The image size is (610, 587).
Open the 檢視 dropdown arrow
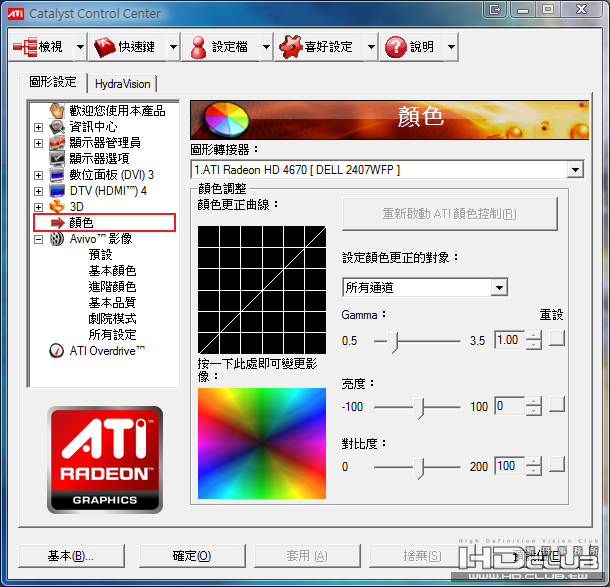point(80,47)
